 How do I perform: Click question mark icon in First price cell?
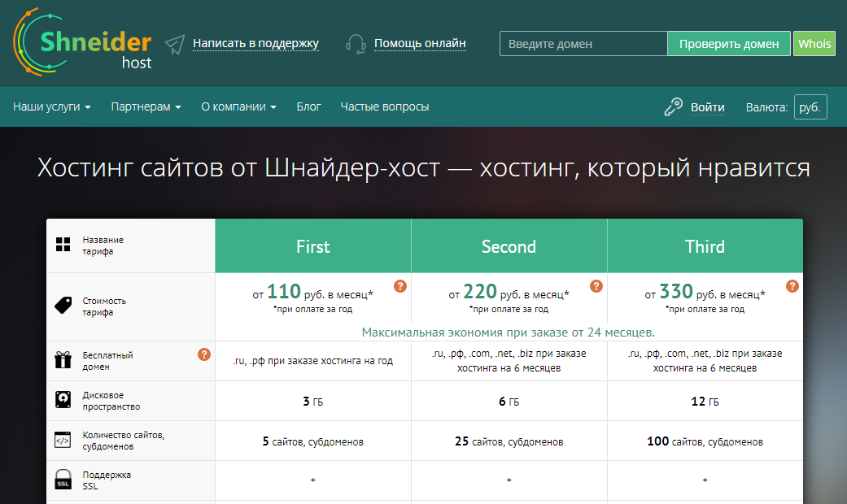pyautogui.click(x=399, y=286)
